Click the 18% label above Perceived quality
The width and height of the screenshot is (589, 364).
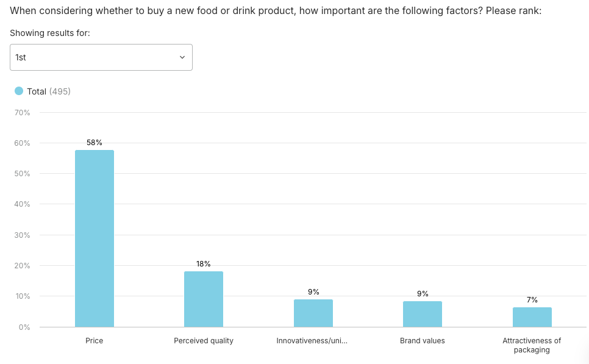pyautogui.click(x=203, y=264)
